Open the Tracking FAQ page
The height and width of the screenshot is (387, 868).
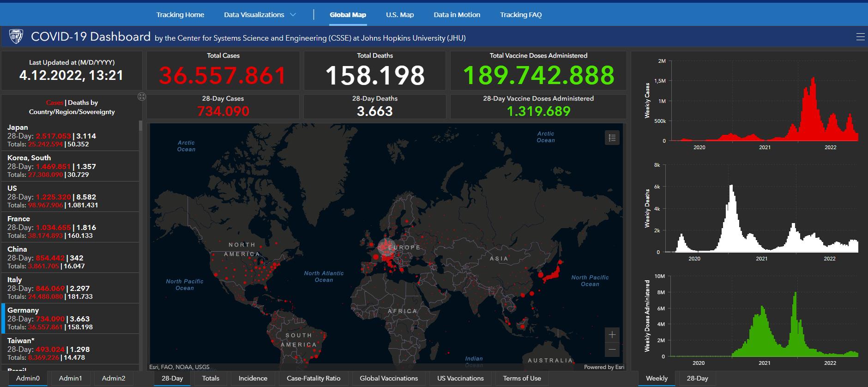pos(521,15)
